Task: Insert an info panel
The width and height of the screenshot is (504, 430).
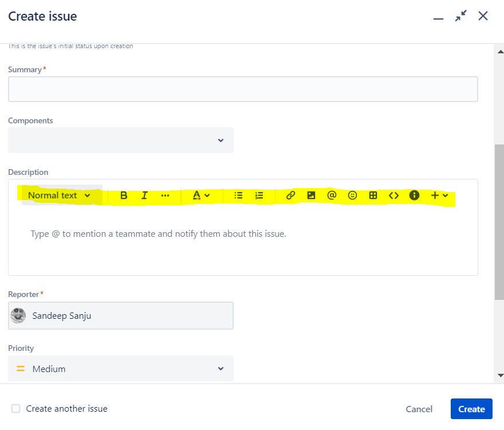Action: click(414, 196)
